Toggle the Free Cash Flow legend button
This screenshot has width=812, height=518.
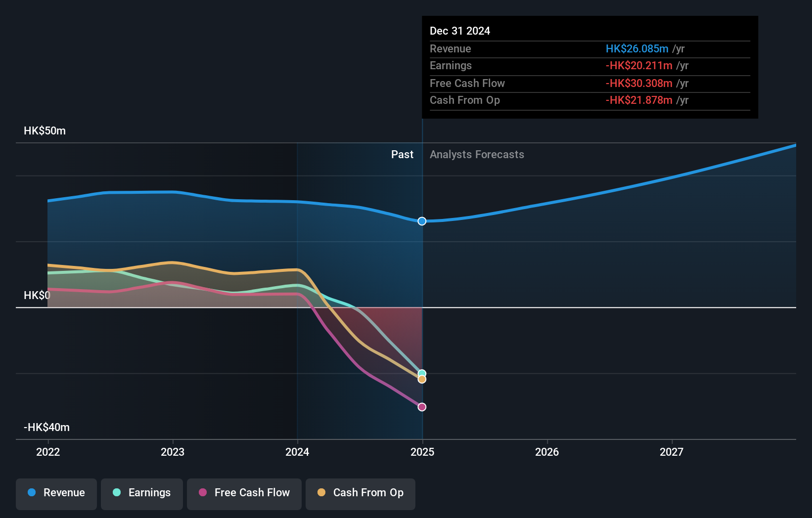coord(244,494)
